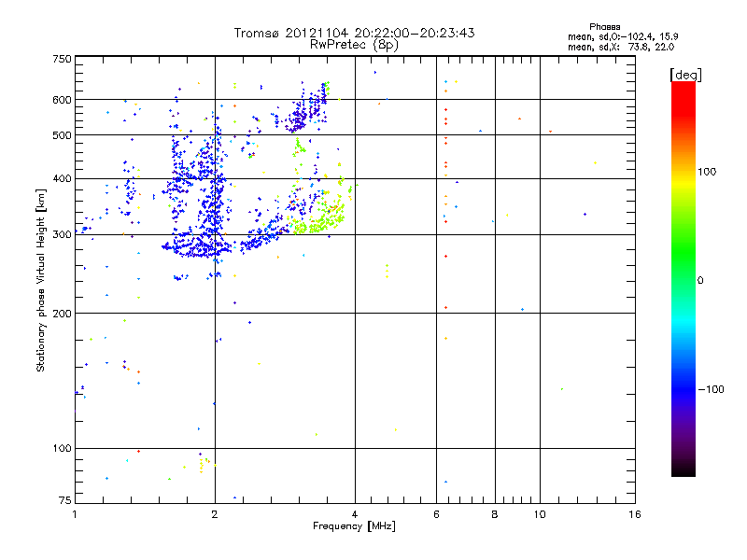Image resolution: width=747 pixels, height=560 pixels.
Task: Click the '200' y-axis tick label
Action: tap(62, 314)
